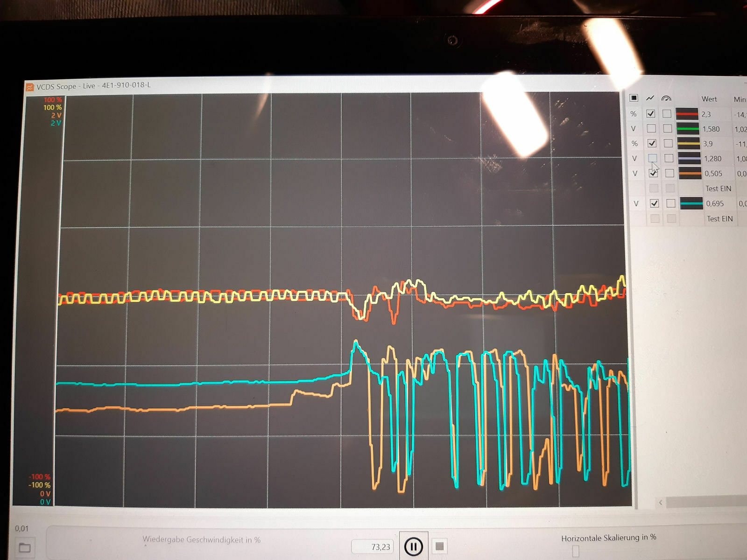Enable graph checkbox for green 1,580 V channel
This screenshot has width=747, height=560.
(x=651, y=128)
